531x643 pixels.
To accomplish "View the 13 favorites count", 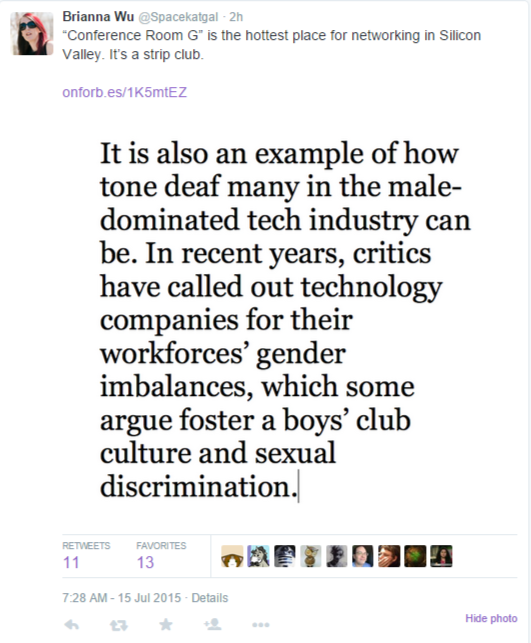I will (145, 562).
